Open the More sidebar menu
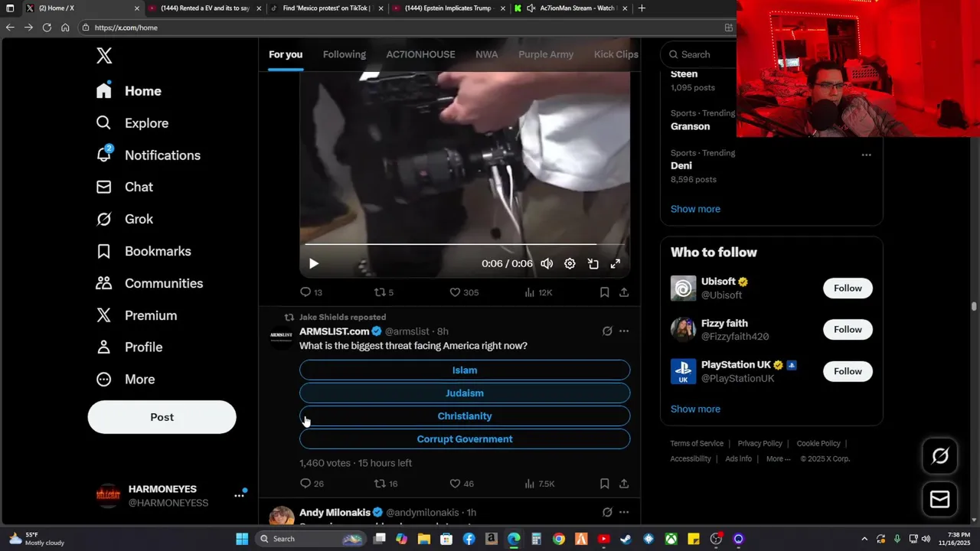 coord(125,380)
